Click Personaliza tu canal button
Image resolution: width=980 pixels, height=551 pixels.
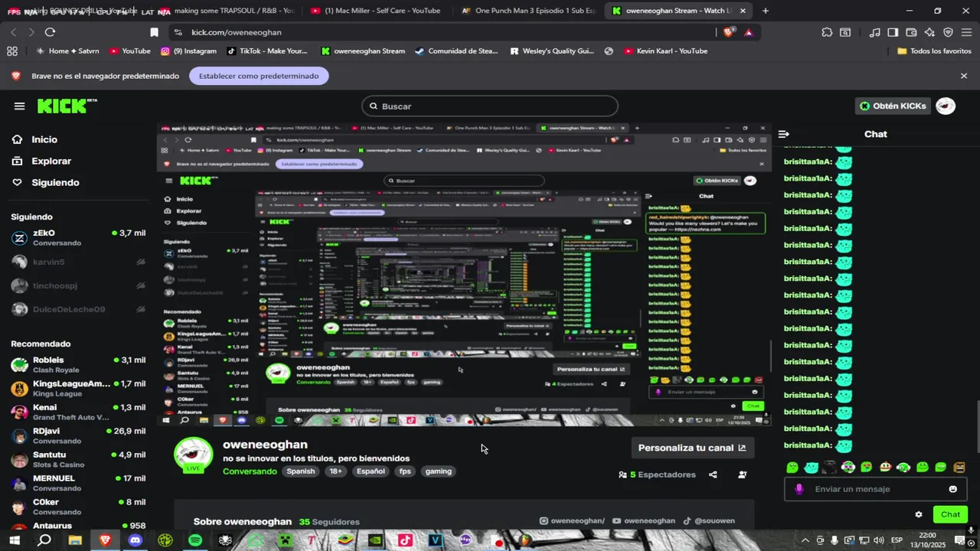[x=692, y=448]
